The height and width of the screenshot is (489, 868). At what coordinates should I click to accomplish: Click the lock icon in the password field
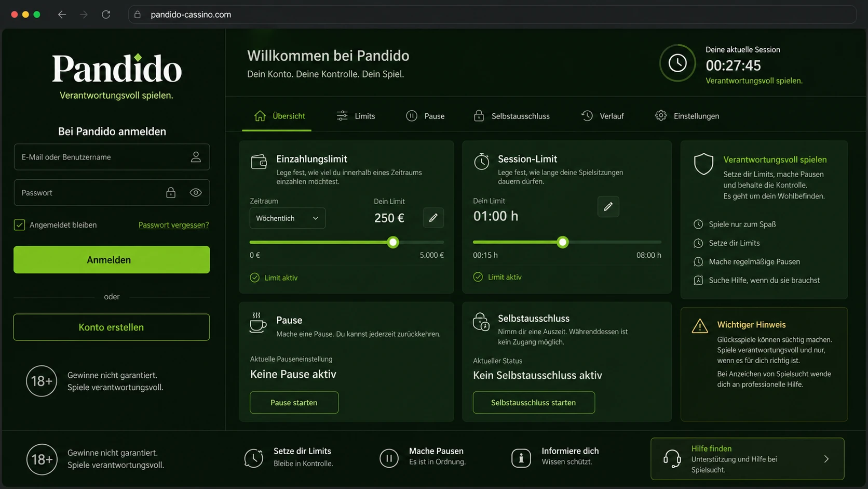(x=171, y=193)
